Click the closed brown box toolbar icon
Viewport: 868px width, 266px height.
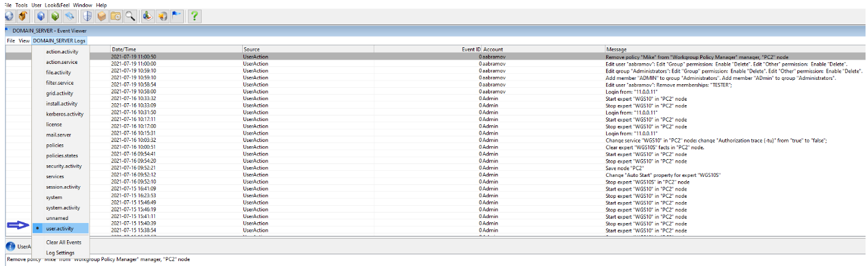point(101,16)
